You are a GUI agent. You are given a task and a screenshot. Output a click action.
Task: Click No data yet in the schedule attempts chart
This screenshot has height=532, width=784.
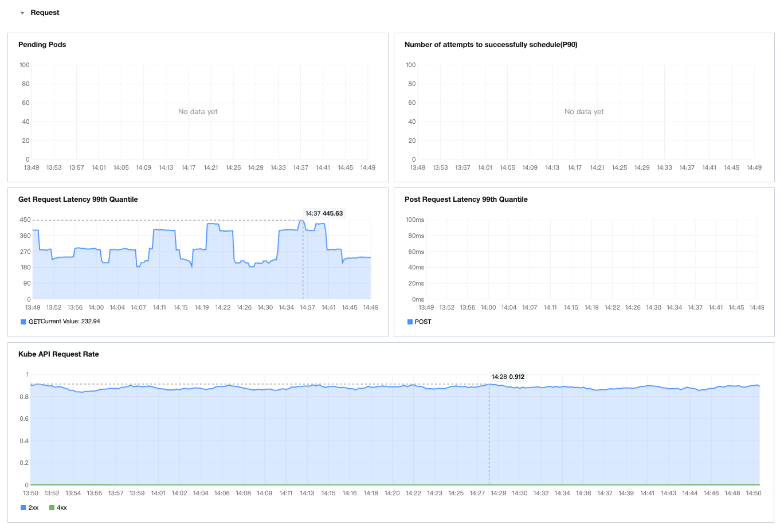584,112
